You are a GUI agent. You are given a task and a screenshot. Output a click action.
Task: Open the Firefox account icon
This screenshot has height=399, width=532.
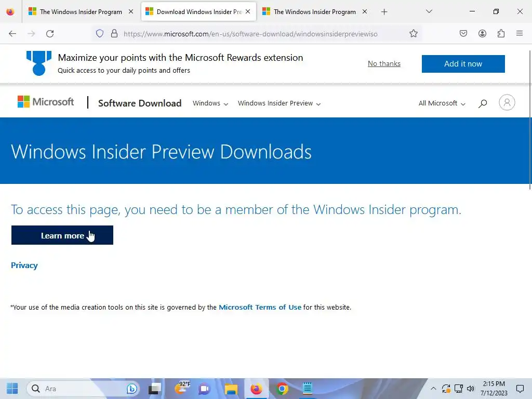tap(482, 34)
